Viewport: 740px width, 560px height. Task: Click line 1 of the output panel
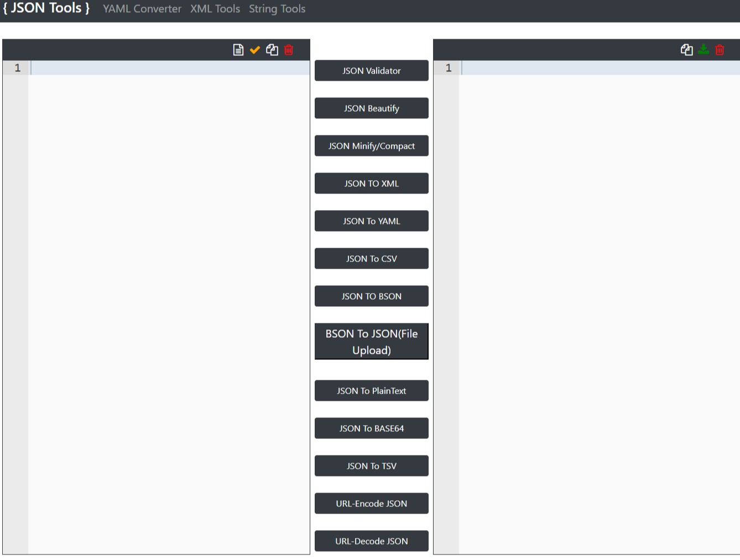click(581, 67)
